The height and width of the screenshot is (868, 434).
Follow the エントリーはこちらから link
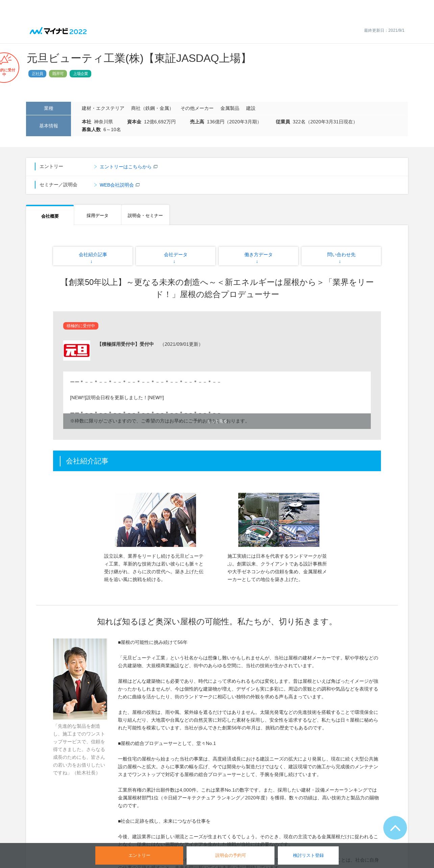(125, 167)
